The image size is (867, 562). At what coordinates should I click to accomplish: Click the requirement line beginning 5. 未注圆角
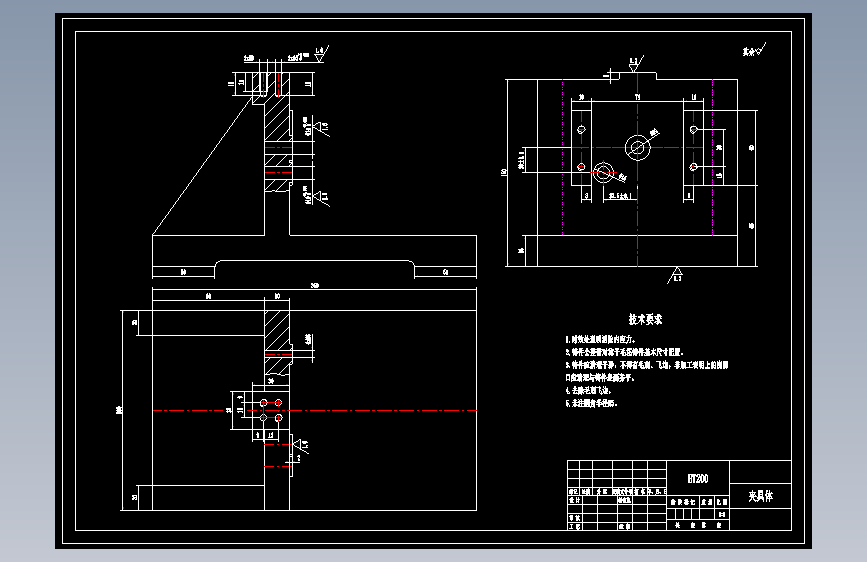point(591,403)
